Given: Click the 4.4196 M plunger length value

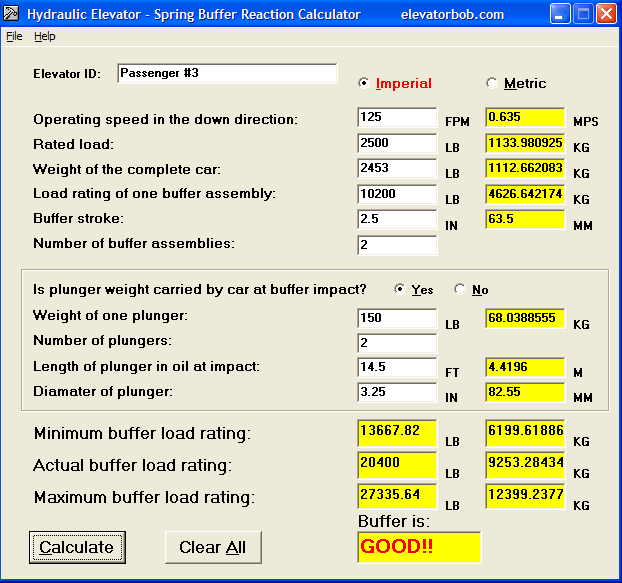Looking at the screenshot, I should point(525,367).
